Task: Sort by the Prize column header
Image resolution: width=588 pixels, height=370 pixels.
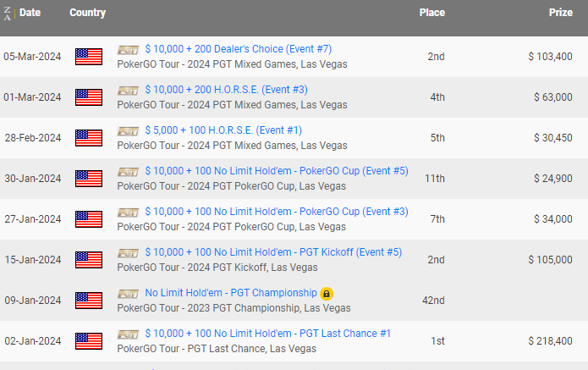Action: [x=561, y=13]
